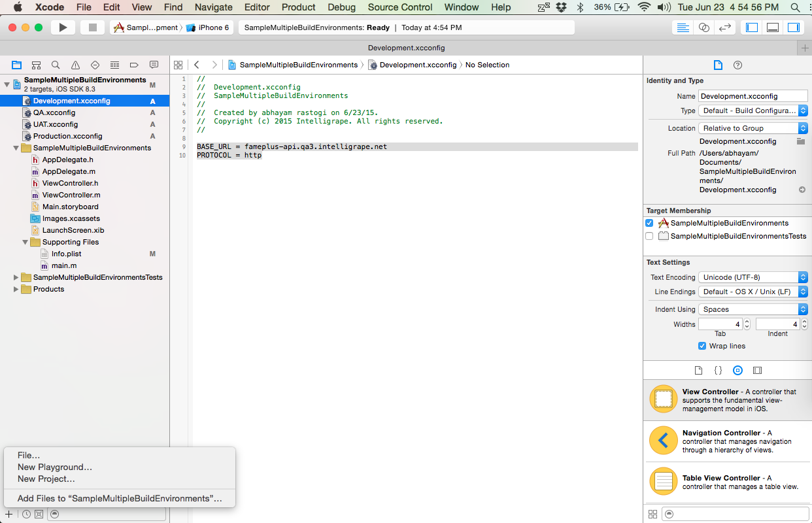Screen dimensions: 812x523
Task: Toggle SampleMultipleBuildEnvironmentsTests target membership
Action: pyautogui.click(x=649, y=236)
